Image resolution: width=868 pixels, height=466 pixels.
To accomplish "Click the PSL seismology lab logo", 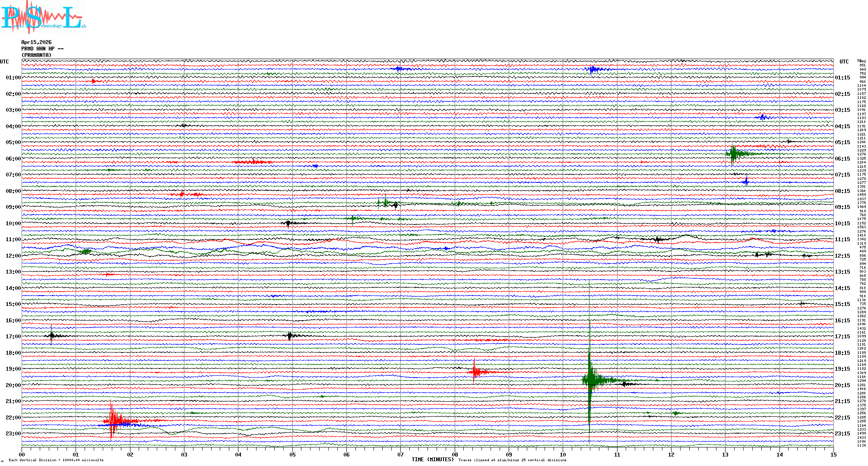I will (43, 17).
